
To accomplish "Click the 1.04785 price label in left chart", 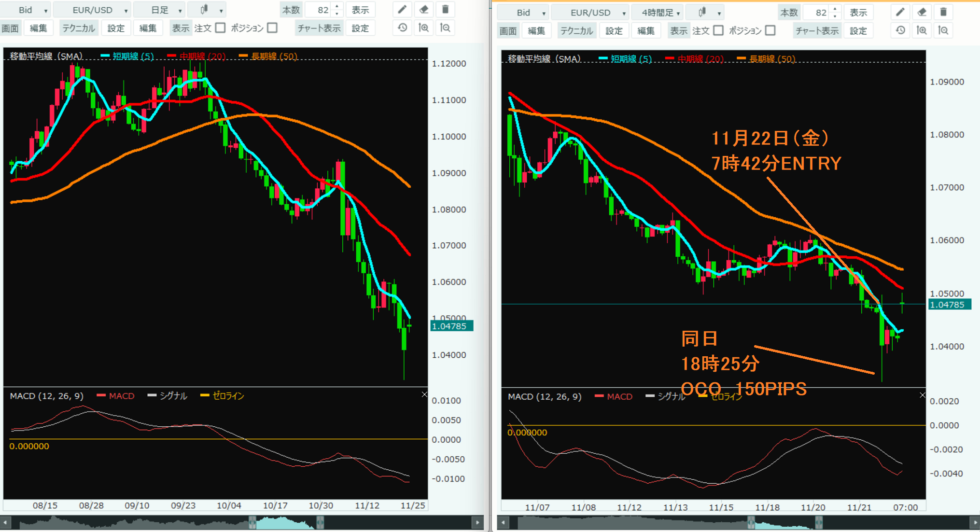I will pos(451,326).
